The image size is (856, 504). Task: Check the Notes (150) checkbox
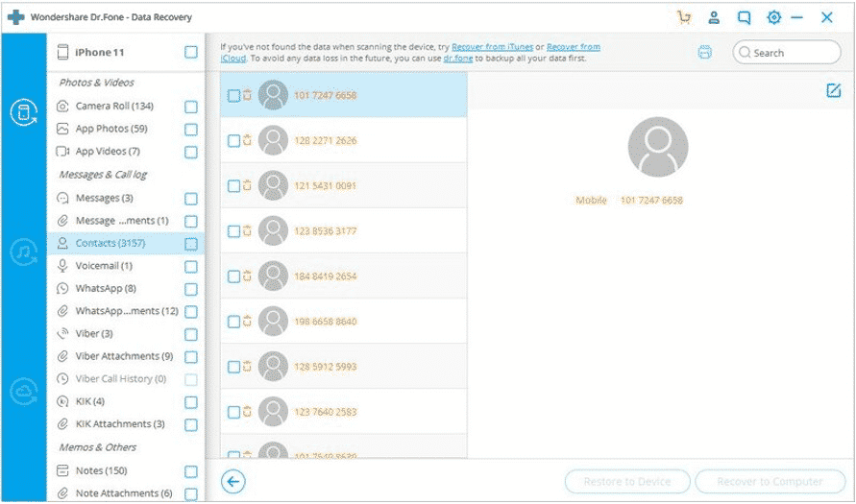pyautogui.click(x=191, y=471)
